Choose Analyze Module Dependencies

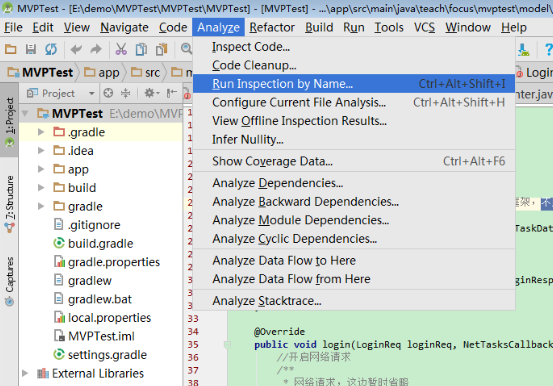pos(354,220)
